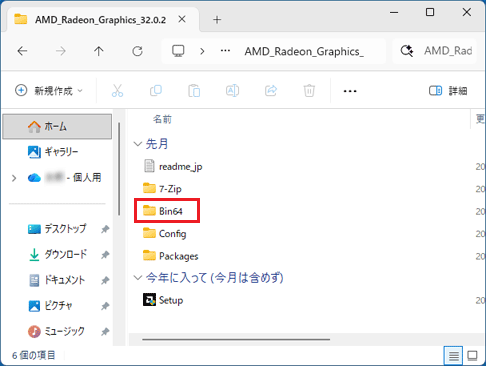Open デスクトップ in quick access
The image size is (486, 366).
coord(57,229)
